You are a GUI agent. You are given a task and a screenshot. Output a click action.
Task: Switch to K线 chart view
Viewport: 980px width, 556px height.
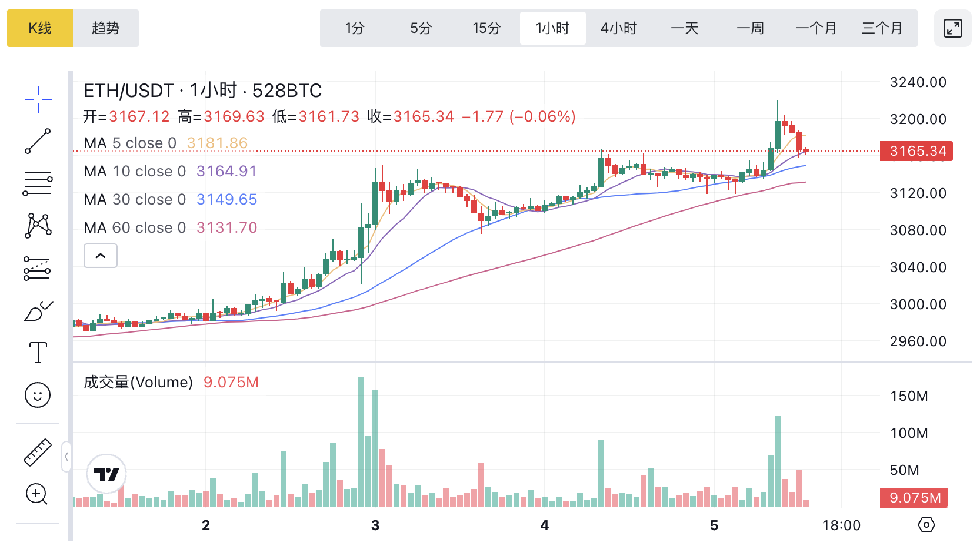coord(40,28)
